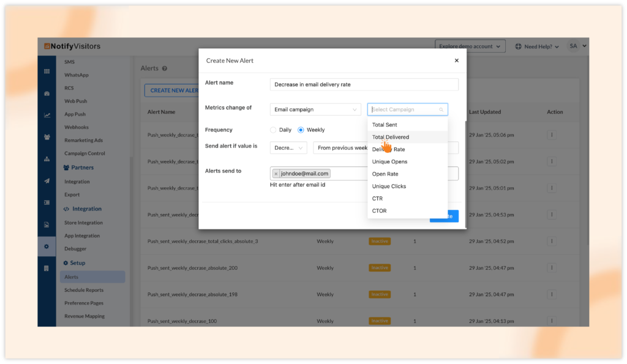627x364 pixels.
Task: Remove johndoe@mail.com email tag
Action: (x=276, y=174)
